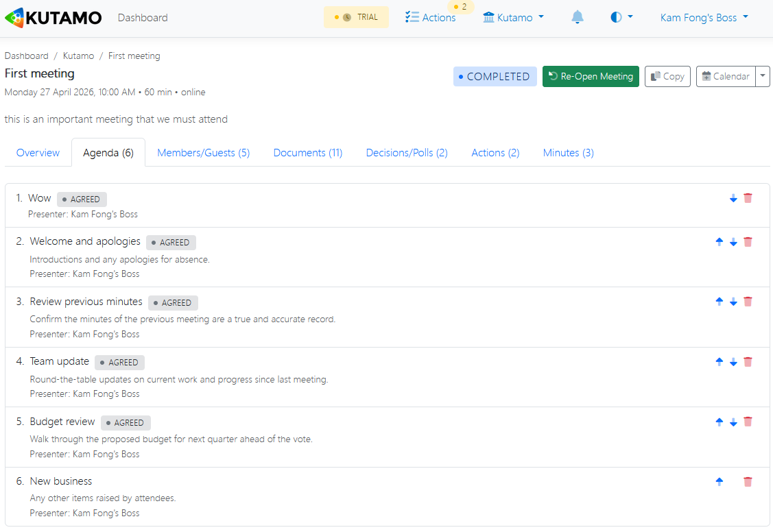This screenshot has height=532, width=773.
Task: Open Kam Fong's Boss user menu
Action: (x=704, y=17)
